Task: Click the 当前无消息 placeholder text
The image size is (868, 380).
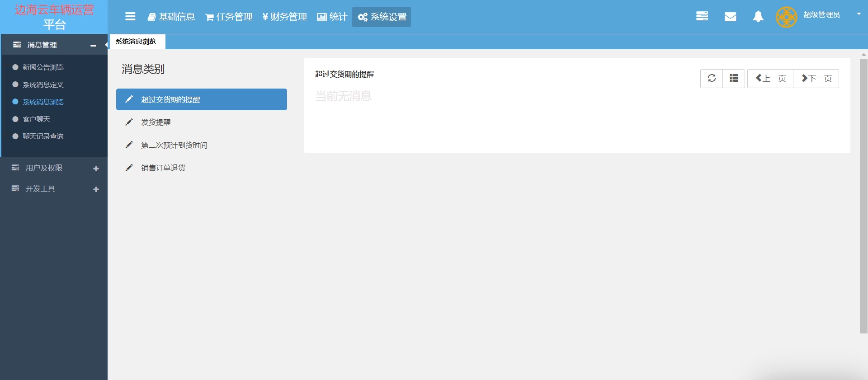Action: (x=343, y=96)
